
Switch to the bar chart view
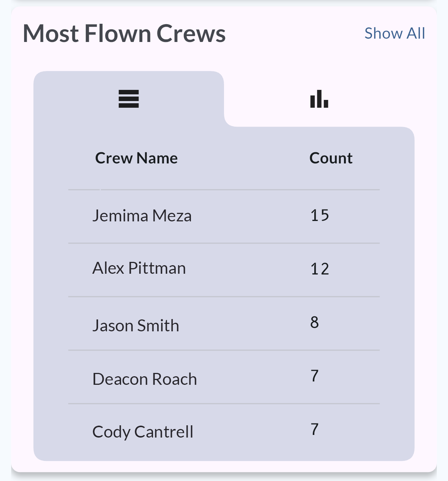[319, 99]
